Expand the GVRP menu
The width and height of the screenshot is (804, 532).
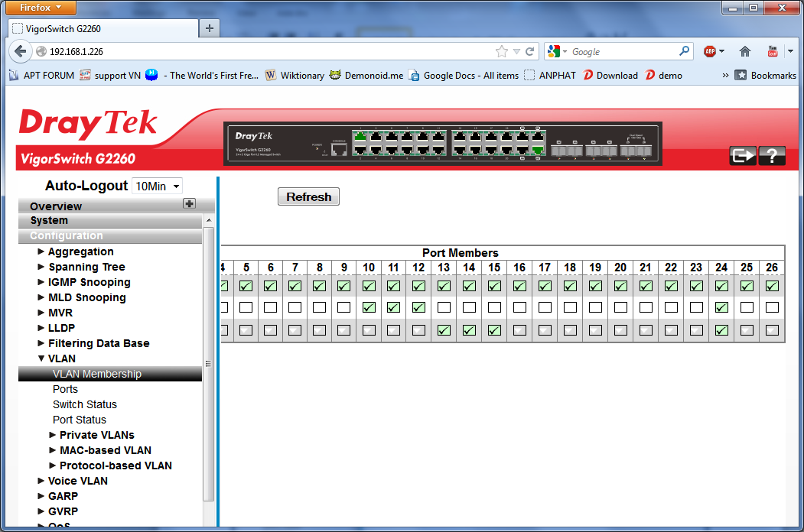58,512
